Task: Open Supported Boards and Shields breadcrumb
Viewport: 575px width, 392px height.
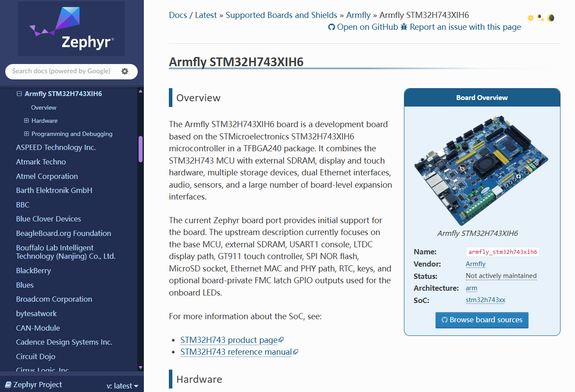Action: (282, 15)
